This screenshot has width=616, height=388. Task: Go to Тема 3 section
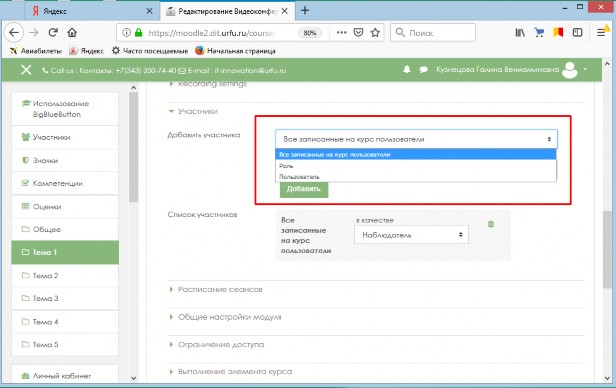coord(65,298)
